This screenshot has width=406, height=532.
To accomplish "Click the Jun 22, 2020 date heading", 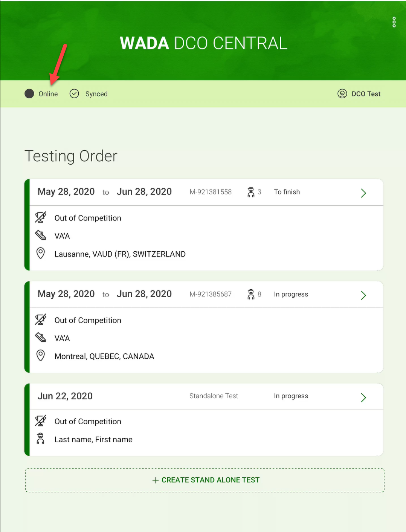I will (x=65, y=396).
